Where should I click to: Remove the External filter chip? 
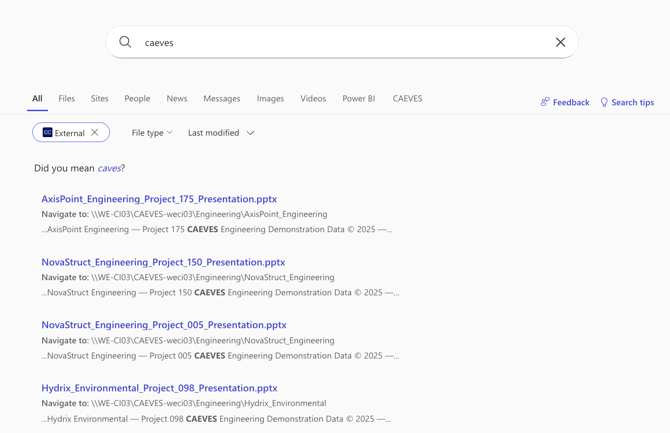pyautogui.click(x=95, y=132)
